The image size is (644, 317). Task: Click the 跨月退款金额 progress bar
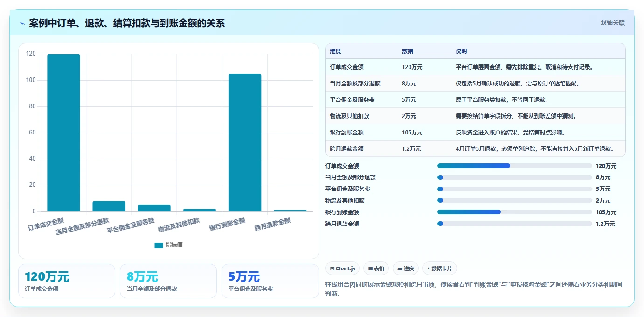click(515, 224)
